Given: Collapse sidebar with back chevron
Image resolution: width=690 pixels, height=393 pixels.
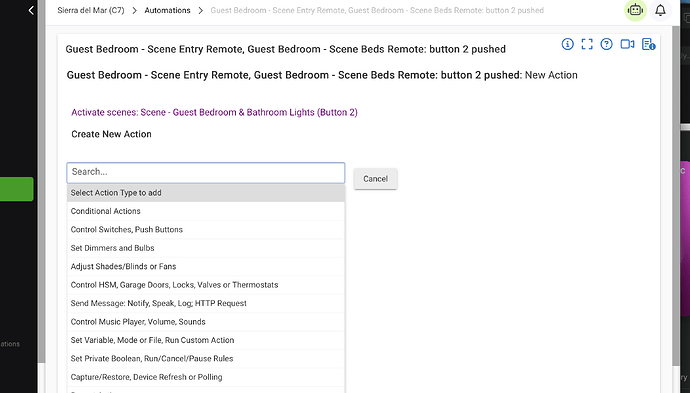Looking at the screenshot, I should pyautogui.click(x=31, y=10).
